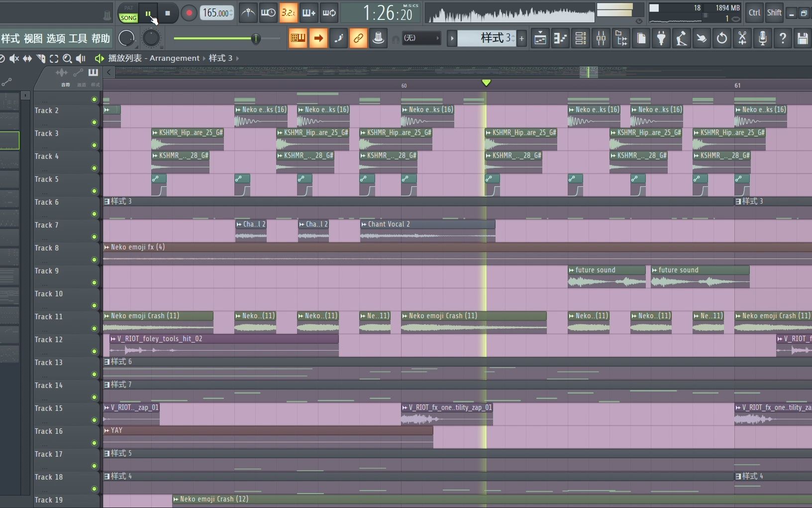Click the main pitch knob
This screenshot has width=812, height=508.
pyautogui.click(x=151, y=38)
